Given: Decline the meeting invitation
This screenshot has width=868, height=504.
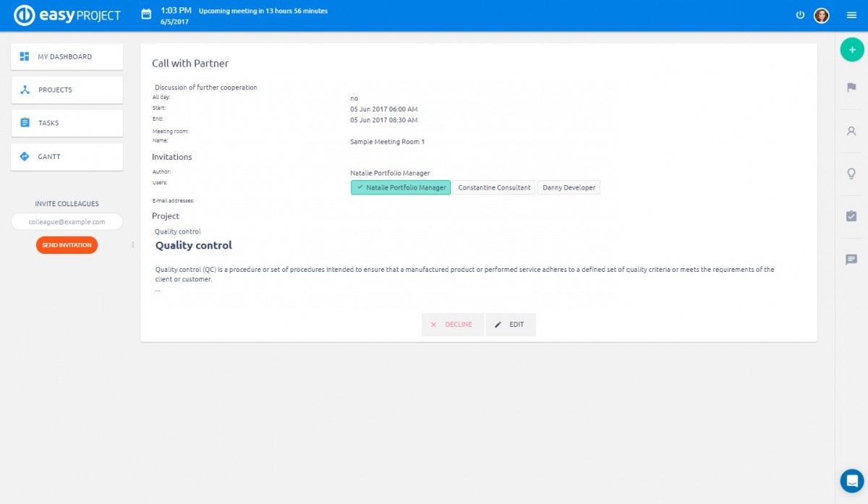Looking at the screenshot, I should point(452,325).
